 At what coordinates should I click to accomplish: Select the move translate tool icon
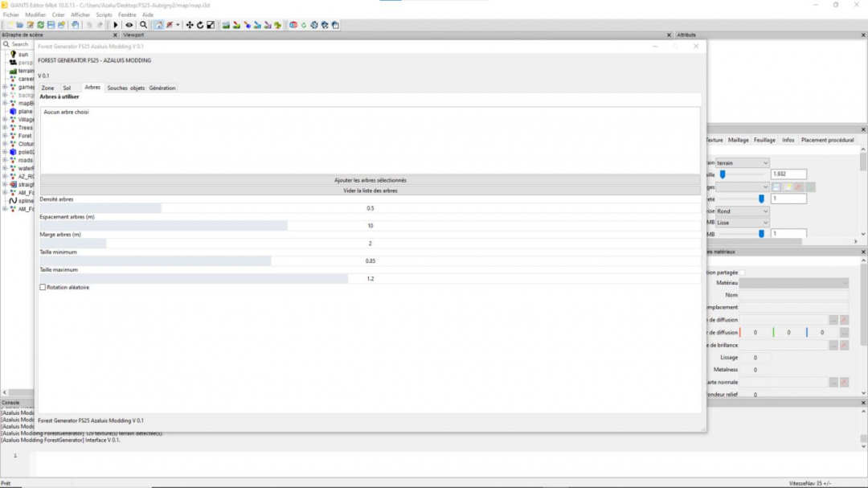pos(190,25)
